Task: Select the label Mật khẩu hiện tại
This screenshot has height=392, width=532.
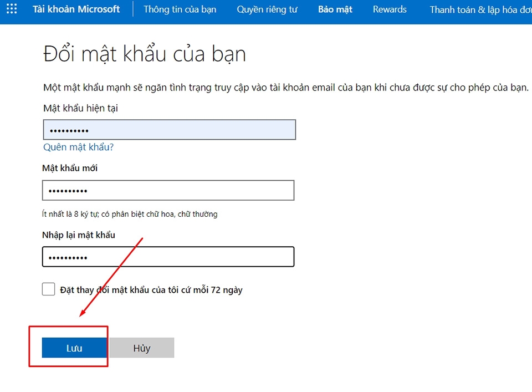Action: coord(80,109)
